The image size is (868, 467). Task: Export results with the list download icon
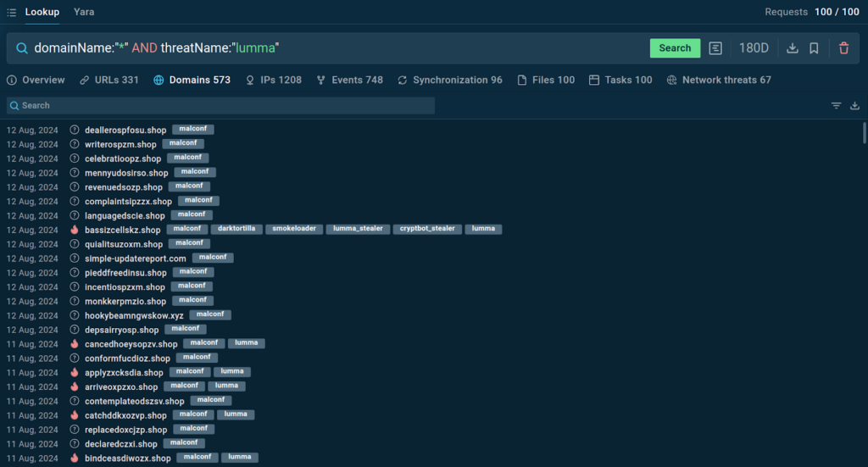click(x=854, y=106)
